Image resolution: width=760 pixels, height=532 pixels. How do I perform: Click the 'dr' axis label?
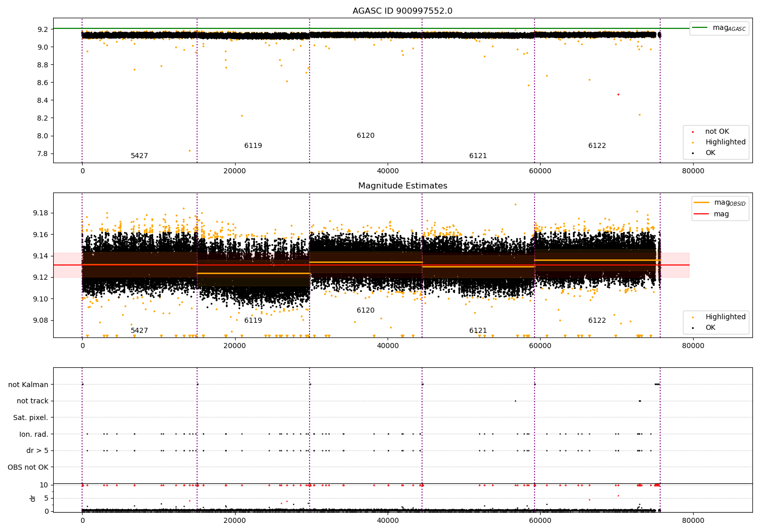click(x=33, y=498)
